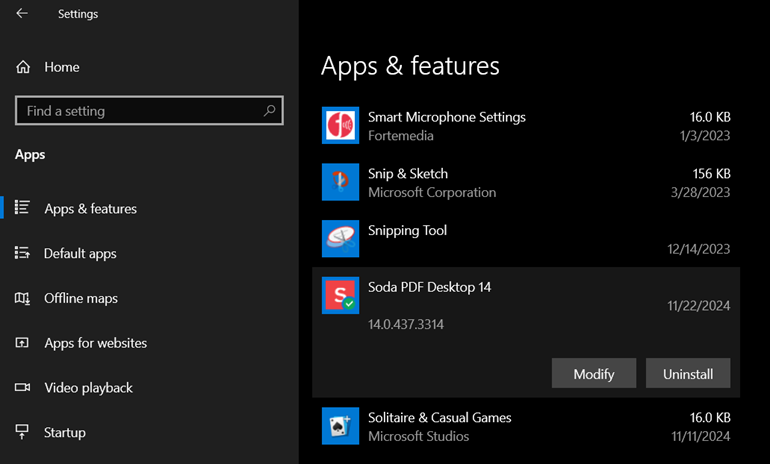Click the back arrow in Settings

click(x=22, y=14)
